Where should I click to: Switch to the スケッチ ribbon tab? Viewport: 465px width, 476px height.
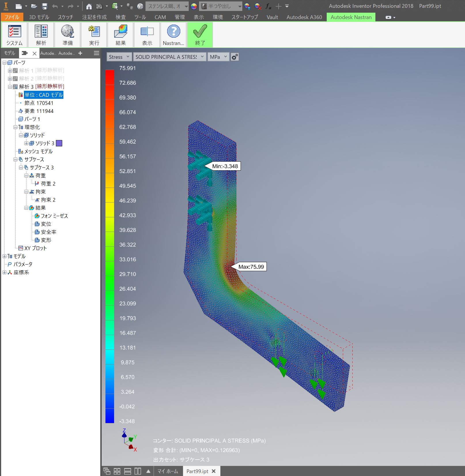(65, 17)
